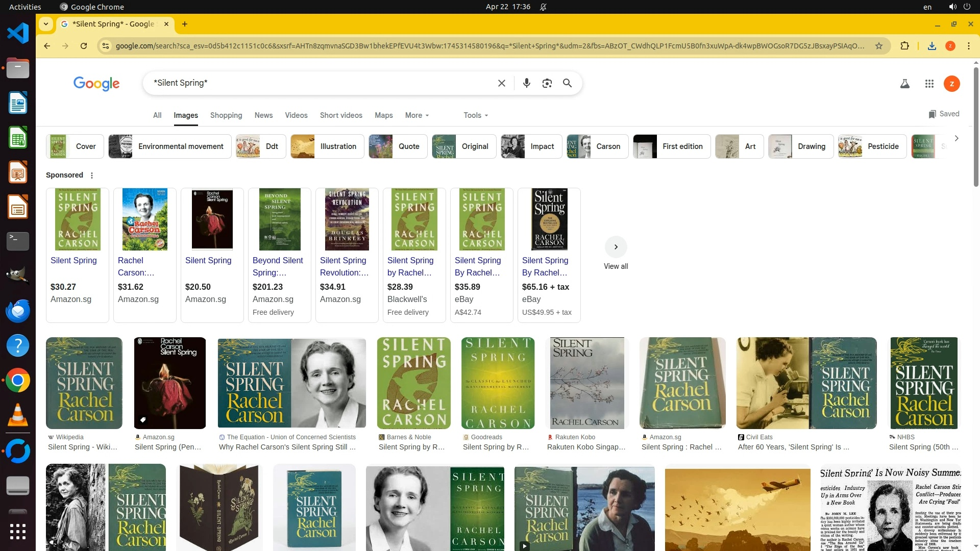Open Google Lens image search icon
Viewport: 980px width, 551px height.
(547, 83)
